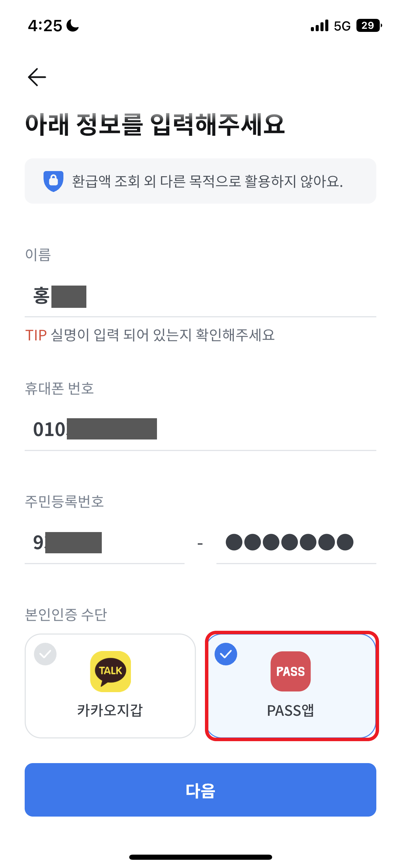Tap the back arrow icon

pos(37,77)
